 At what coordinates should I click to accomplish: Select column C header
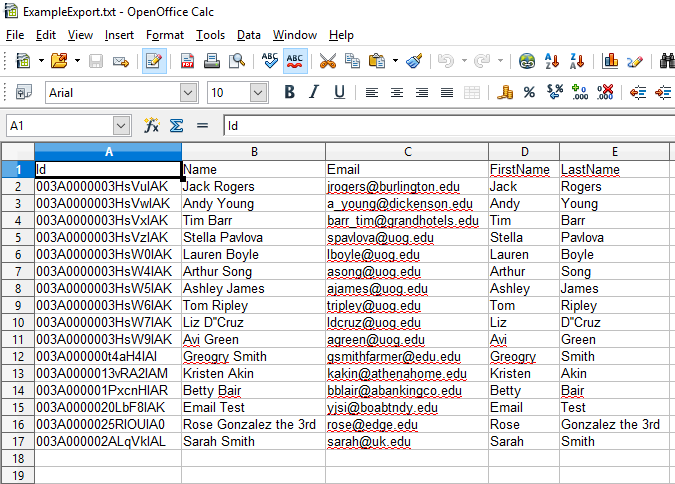coord(407,152)
